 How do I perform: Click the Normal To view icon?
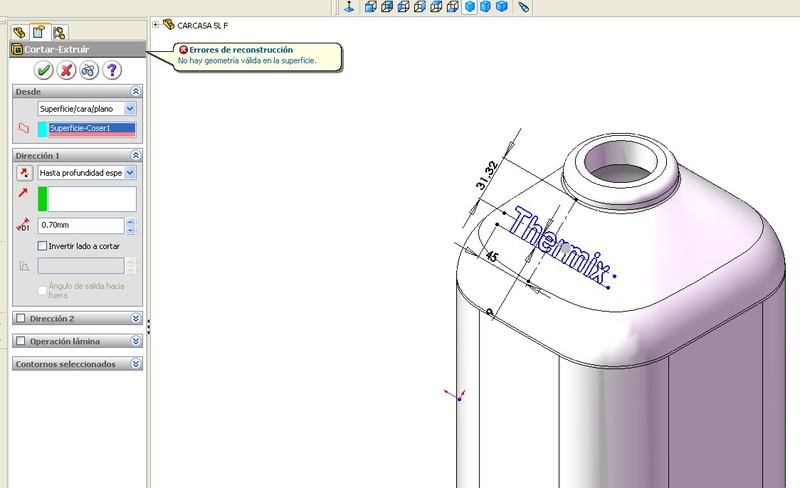tap(349, 7)
